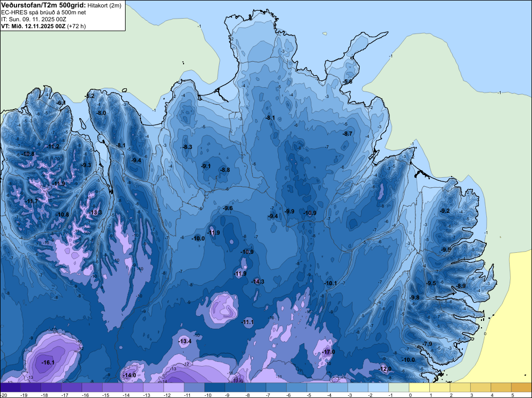This screenshot has width=532, height=398.
Task: Click the -11.2 temperature value
Action: (x=53, y=146)
